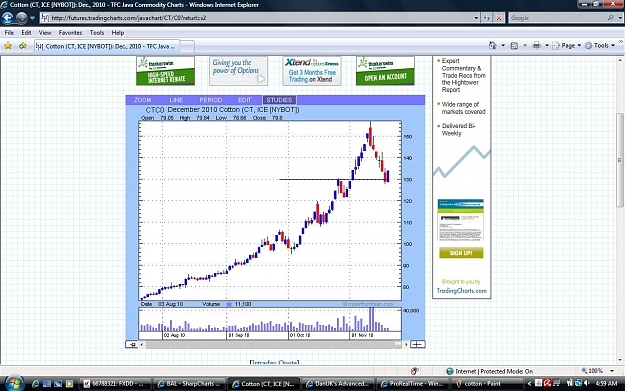The image size is (625, 391).
Task: Refresh the page with the Refresh icon
Action: [x=487, y=18]
